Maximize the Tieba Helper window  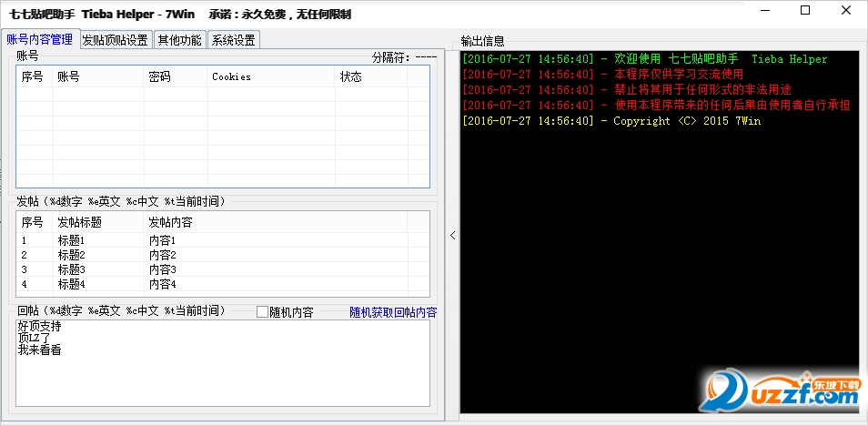coord(805,11)
